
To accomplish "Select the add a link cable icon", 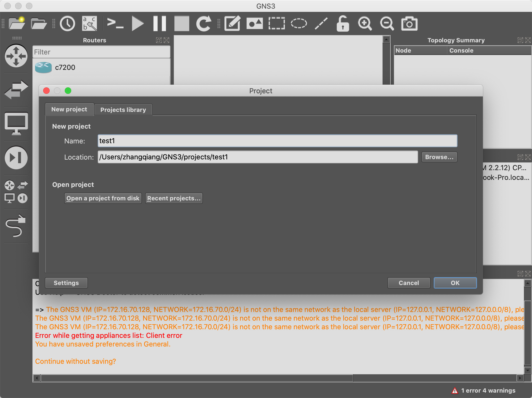I will pos(16,226).
